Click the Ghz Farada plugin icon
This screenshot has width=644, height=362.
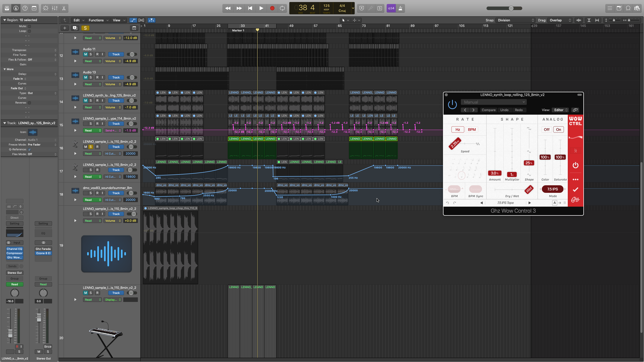(43, 249)
